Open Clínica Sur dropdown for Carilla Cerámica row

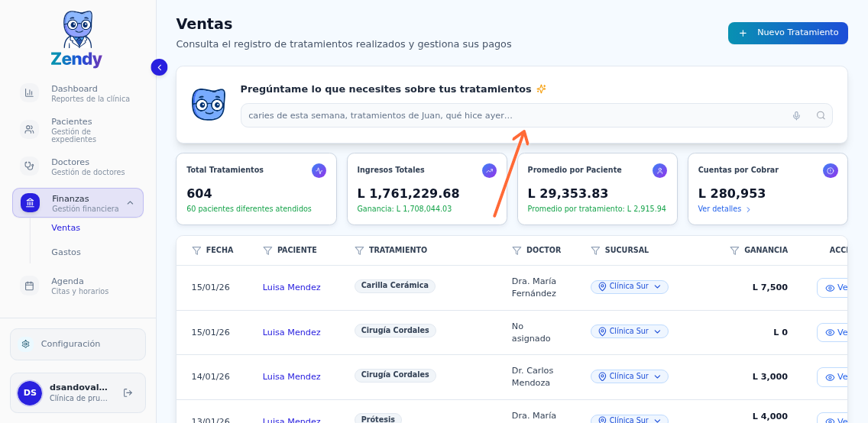coord(630,287)
